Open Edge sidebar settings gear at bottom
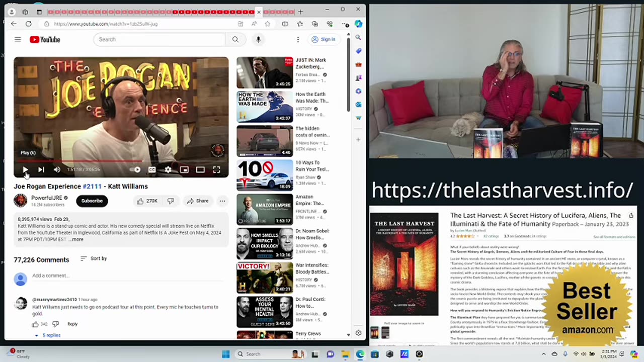 point(358,333)
